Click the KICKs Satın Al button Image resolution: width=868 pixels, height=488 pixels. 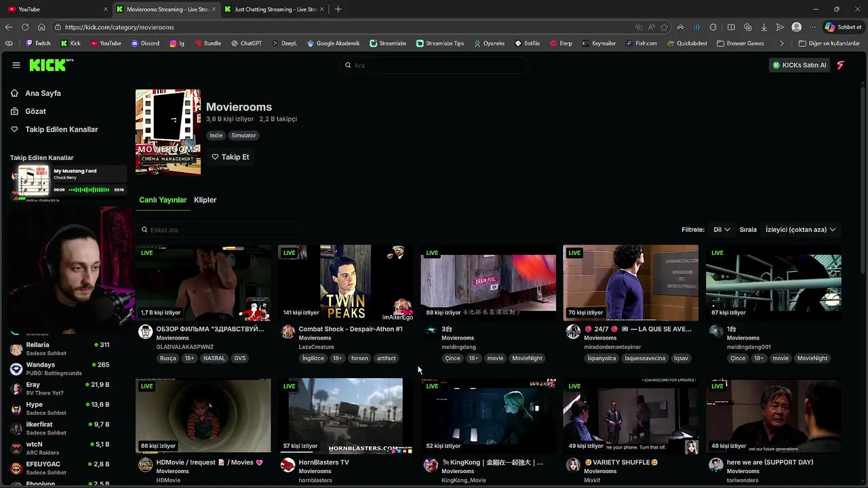point(800,65)
